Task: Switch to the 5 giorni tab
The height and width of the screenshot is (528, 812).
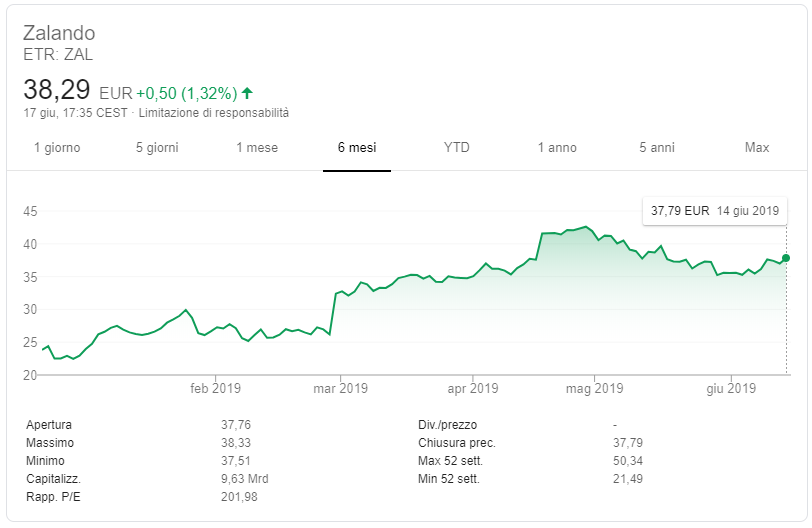Action: click(157, 148)
